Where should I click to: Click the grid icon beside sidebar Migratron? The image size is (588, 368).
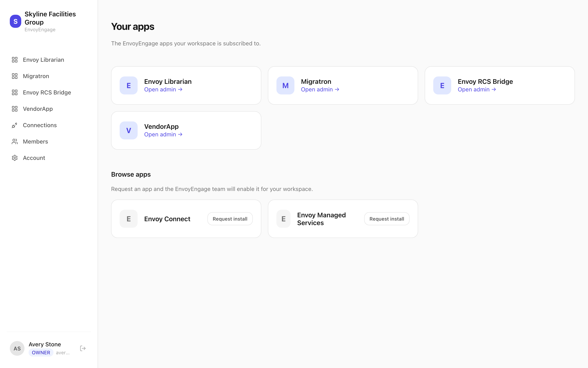[14, 76]
